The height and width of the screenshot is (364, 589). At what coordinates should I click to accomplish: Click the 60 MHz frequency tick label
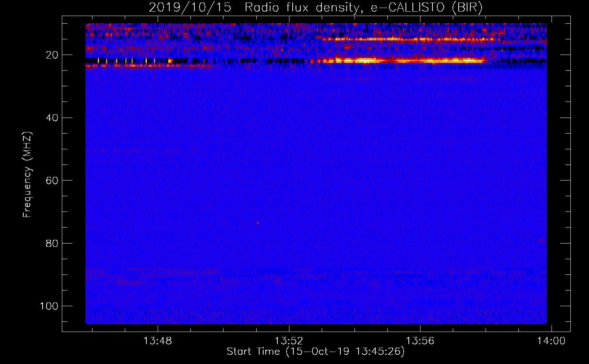point(52,181)
